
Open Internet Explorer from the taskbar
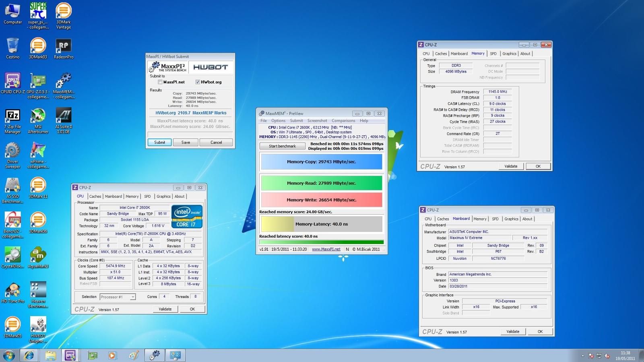click(29, 355)
